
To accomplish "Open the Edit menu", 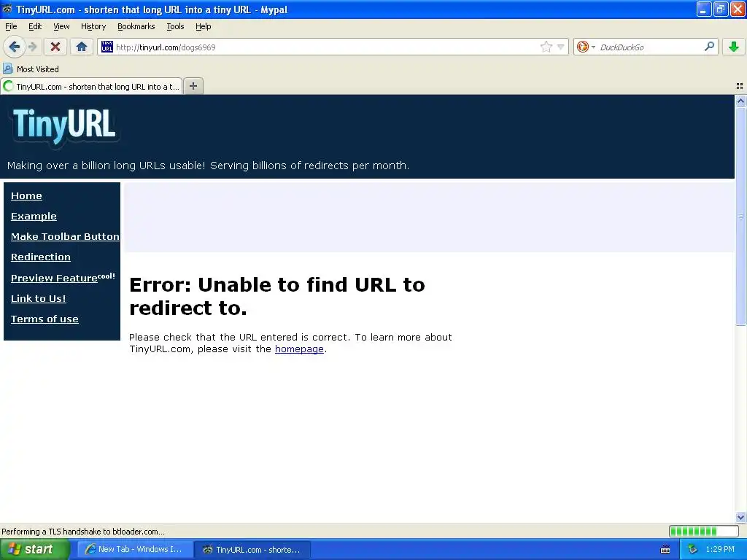I will tap(35, 26).
